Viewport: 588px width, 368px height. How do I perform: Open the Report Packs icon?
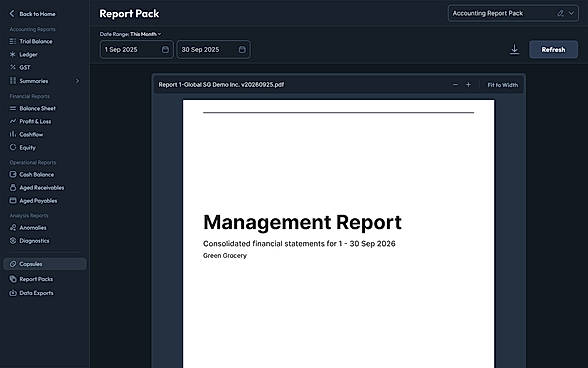click(x=13, y=279)
